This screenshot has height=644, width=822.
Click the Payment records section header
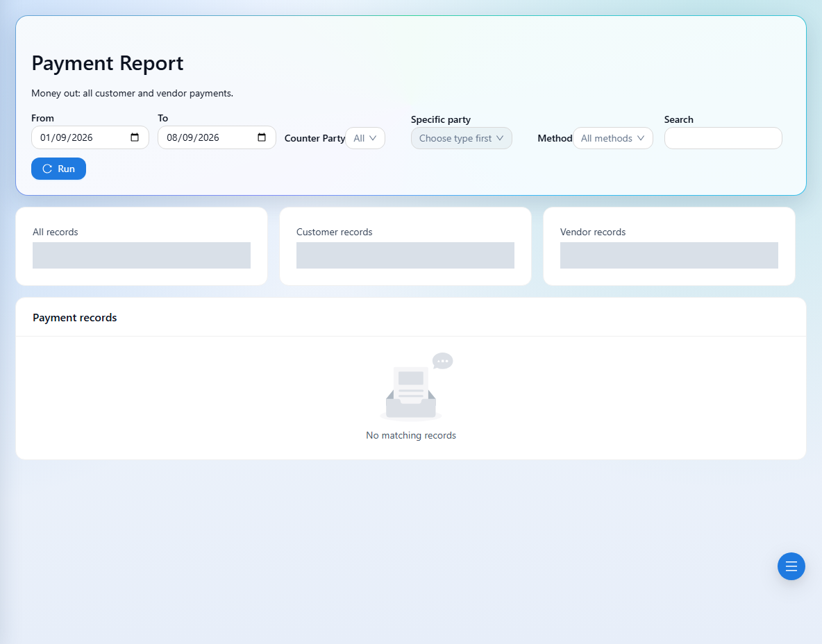[x=74, y=318]
